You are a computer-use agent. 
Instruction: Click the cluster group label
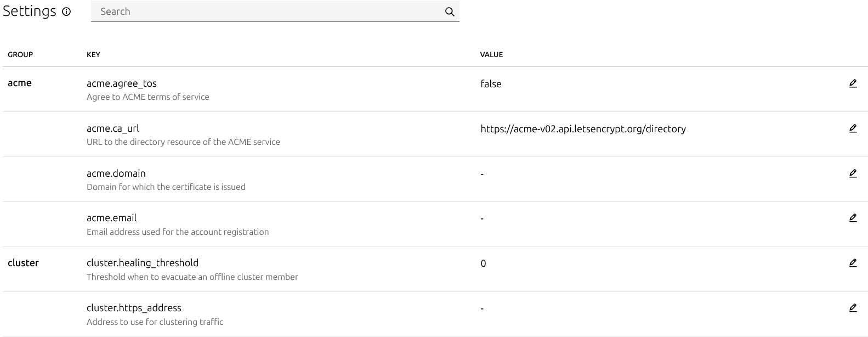23,263
